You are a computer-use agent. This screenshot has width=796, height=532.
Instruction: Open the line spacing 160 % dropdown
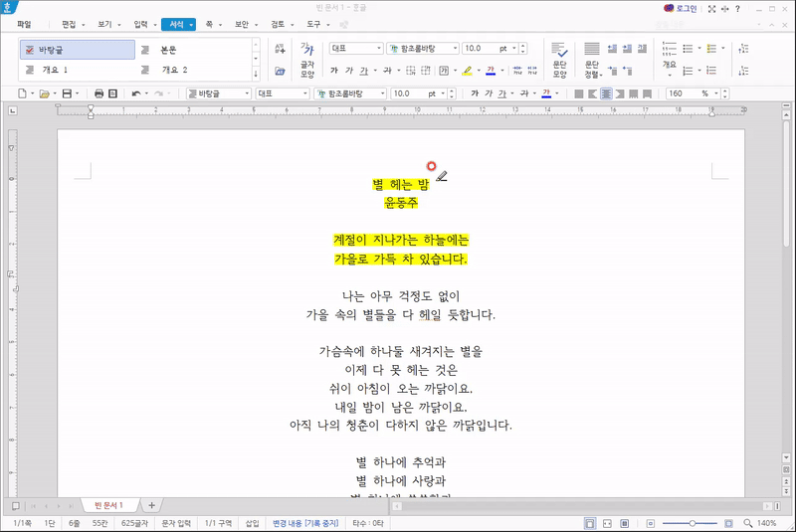716,93
